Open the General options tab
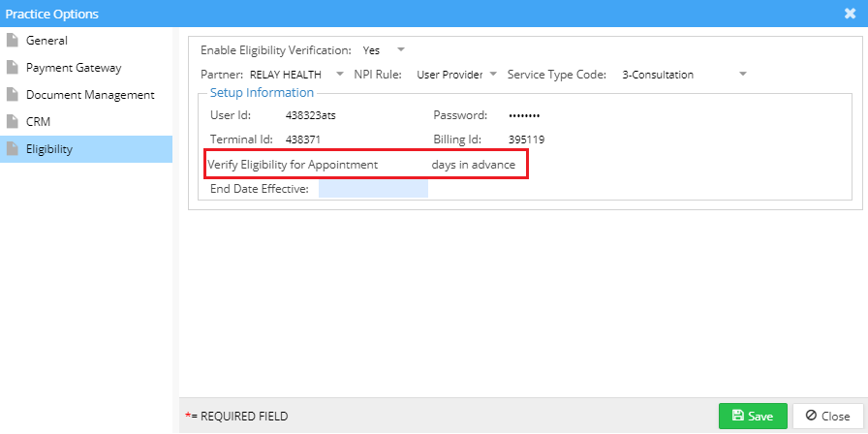The image size is (868, 434). tap(46, 41)
